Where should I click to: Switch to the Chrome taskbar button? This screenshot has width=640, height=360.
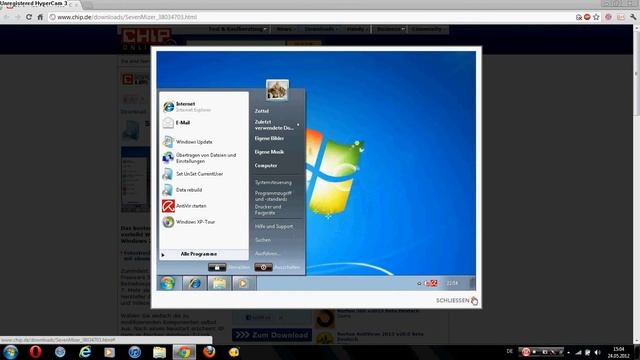click(x=184, y=352)
